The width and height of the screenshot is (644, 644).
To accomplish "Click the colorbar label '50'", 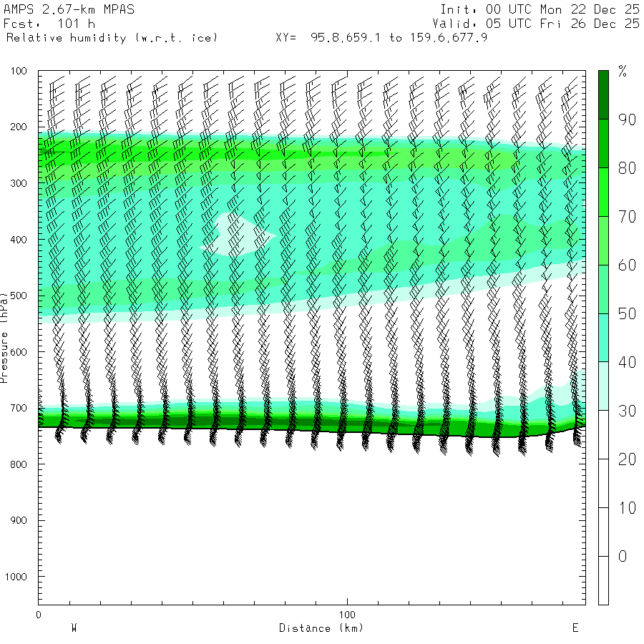I will (x=627, y=314).
